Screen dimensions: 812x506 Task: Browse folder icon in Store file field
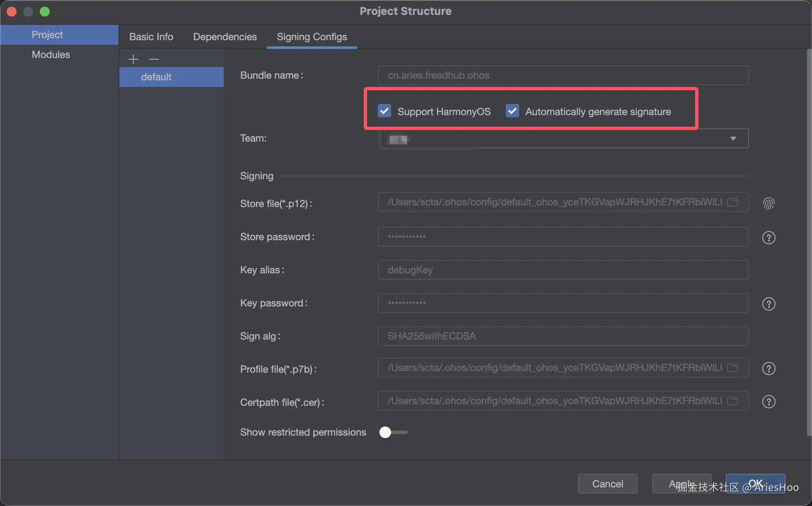pyautogui.click(x=732, y=202)
